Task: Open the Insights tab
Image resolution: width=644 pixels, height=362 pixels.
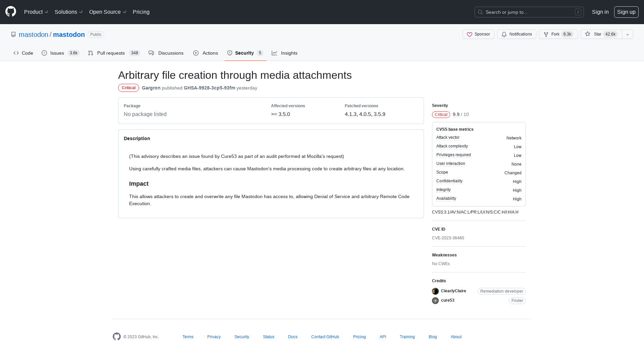Action: [x=284, y=53]
